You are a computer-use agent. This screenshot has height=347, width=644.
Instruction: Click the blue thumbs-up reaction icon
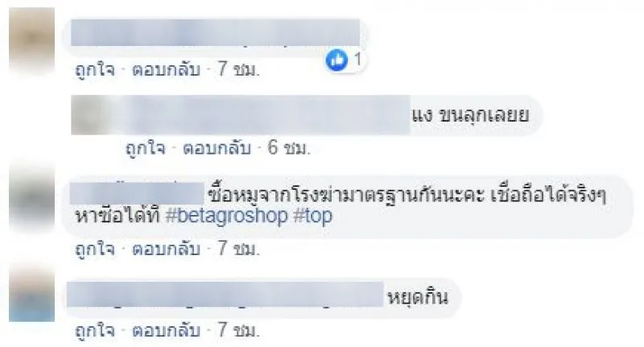click(x=336, y=60)
